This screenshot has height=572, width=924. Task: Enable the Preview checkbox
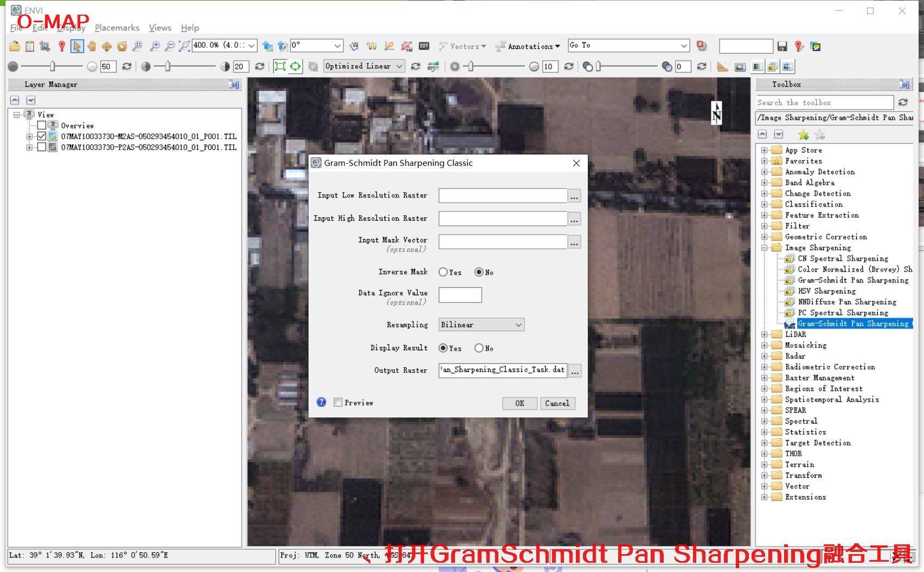338,402
